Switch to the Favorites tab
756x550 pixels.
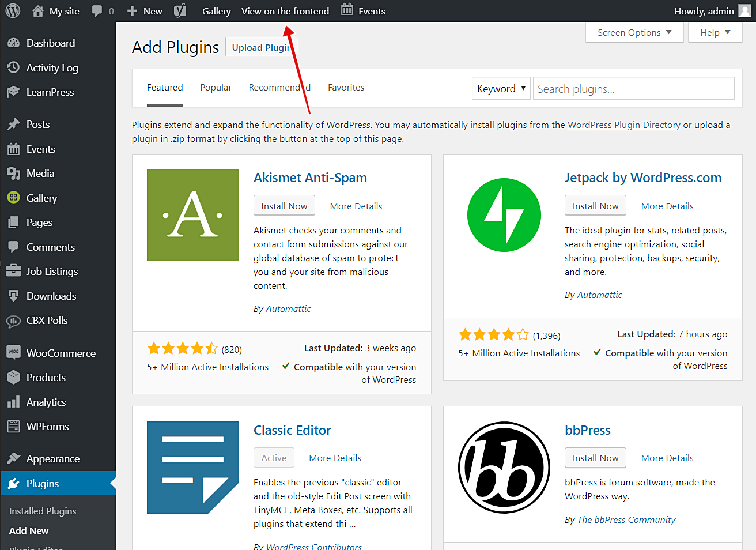pos(346,88)
